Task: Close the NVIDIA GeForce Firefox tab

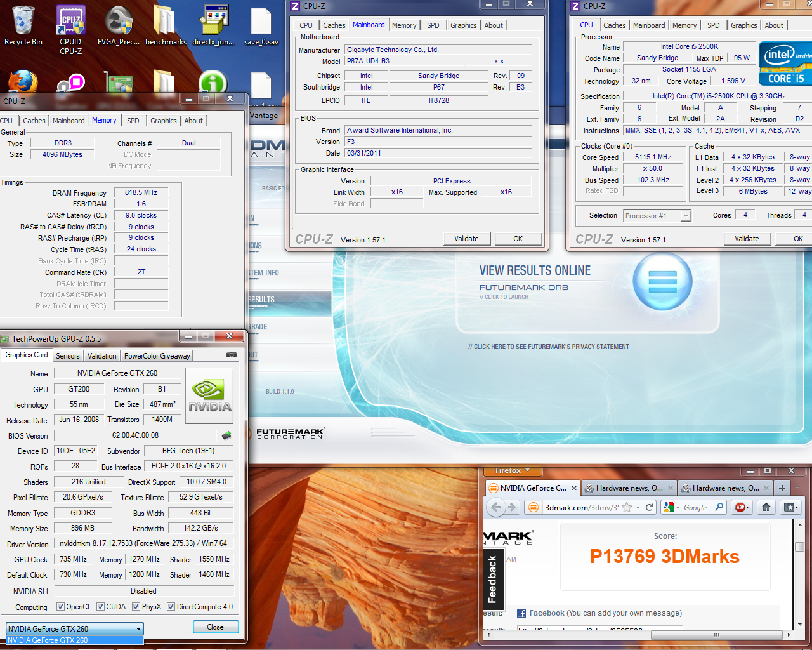Action: [574, 488]
